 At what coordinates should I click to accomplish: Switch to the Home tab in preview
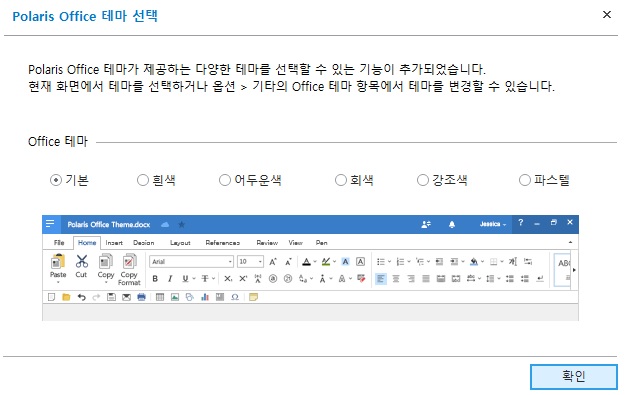(x=87, y=243)
